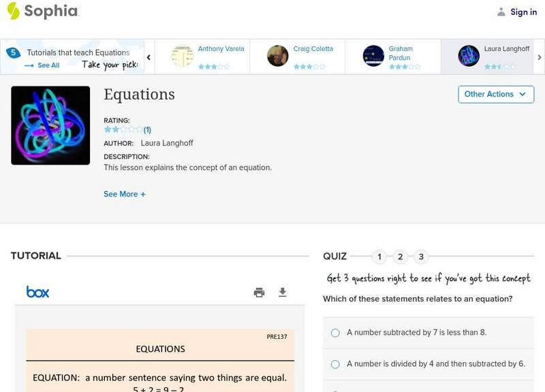This screenshot has height=392, width=545.
Task: Expand the description with See More +
Action: (x=125, y=194)
